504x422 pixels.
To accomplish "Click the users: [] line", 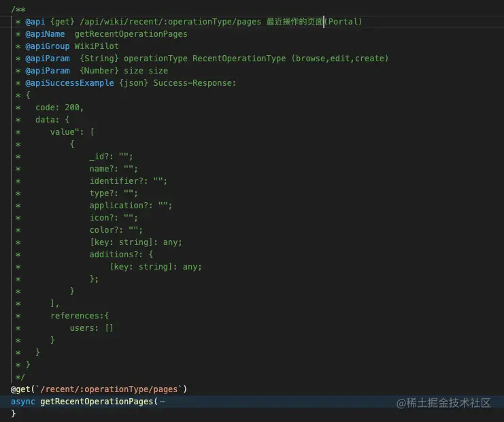I will click(92, 328).
